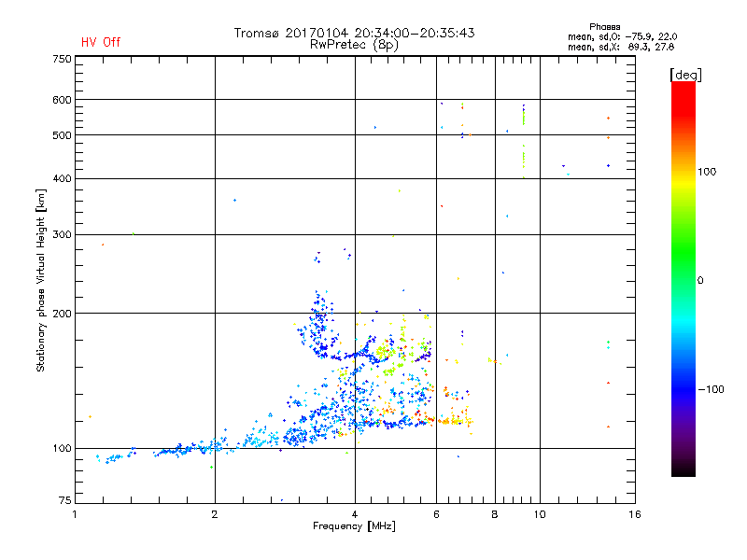Screen dimensions: 747x560
Task: Click the colorbar tick label '100'
Action: coord(707,172)
